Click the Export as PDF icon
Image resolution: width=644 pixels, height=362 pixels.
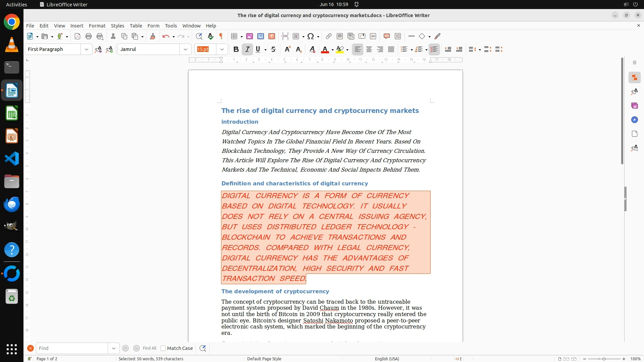[x=77, y=36]
